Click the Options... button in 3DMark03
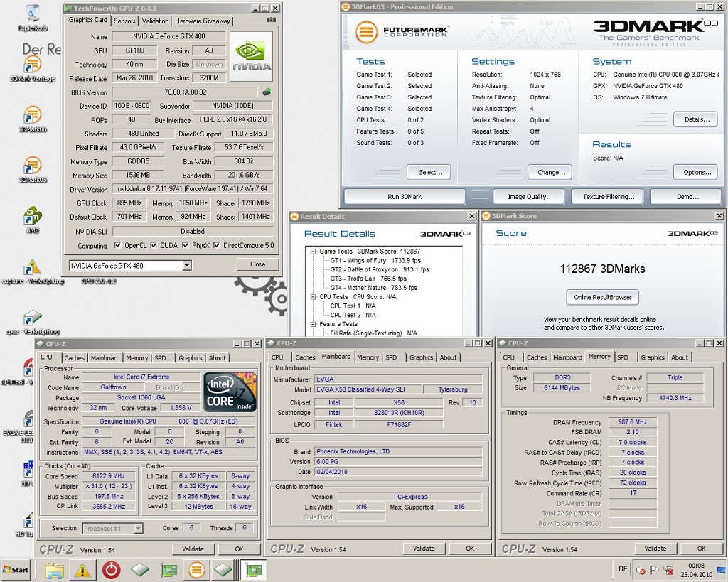This screenshot has height=582, width=728. pos(697,172)
